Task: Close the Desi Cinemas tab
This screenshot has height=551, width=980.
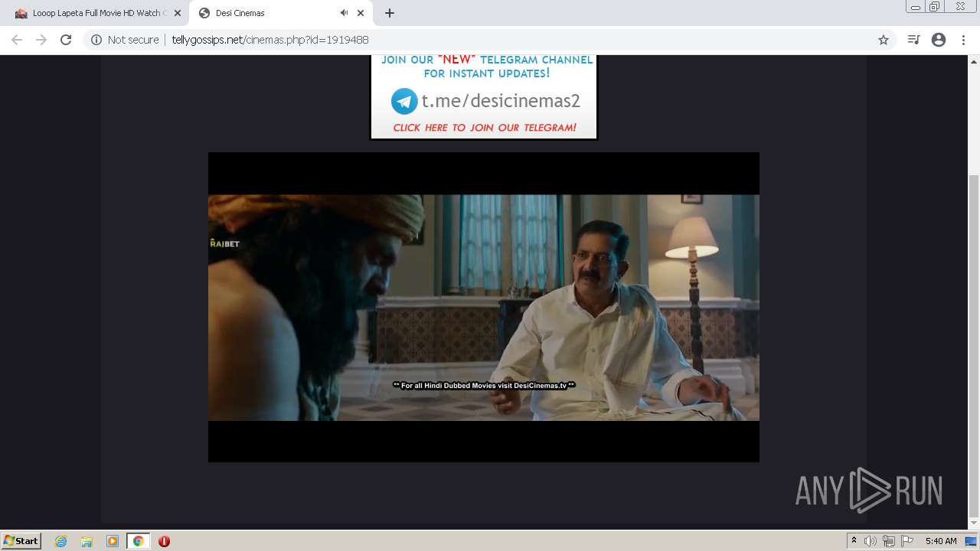Action: point(361,13)
